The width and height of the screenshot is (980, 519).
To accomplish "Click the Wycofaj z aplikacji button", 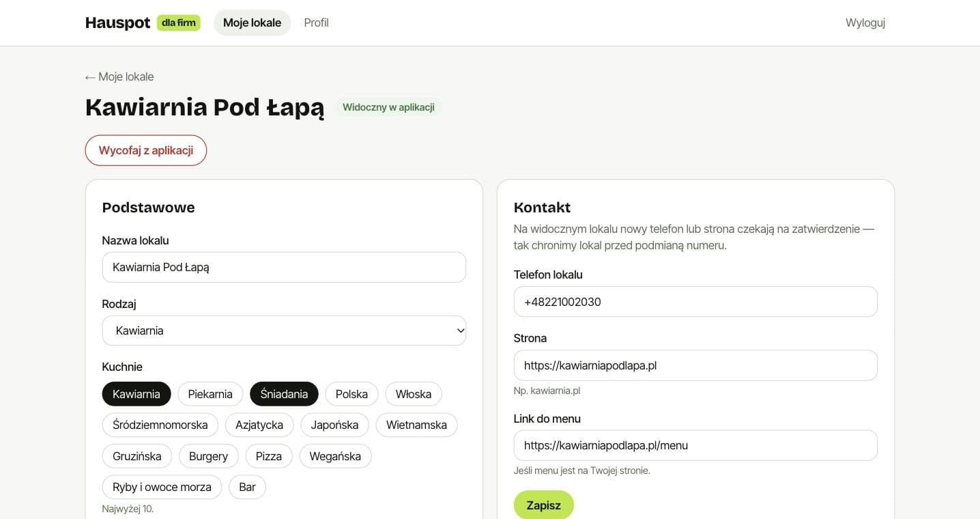I will coord(146,150).
